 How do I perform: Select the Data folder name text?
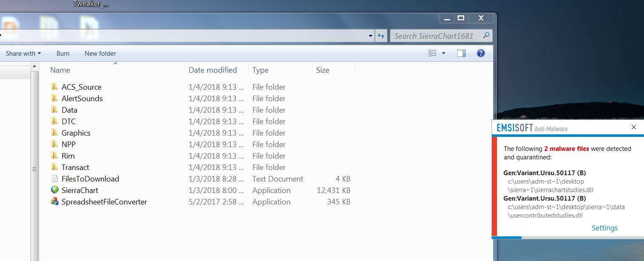click(69, 110)
